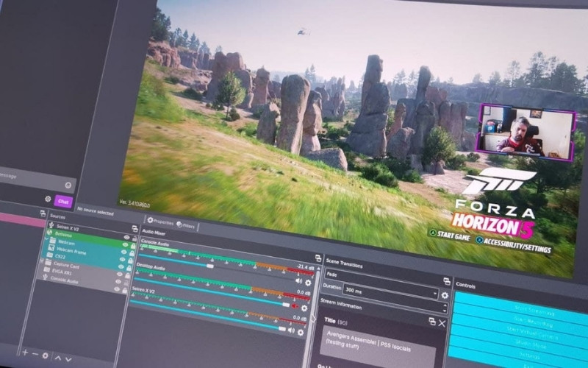Open transition properties gear icon

[x=444, y=295]
